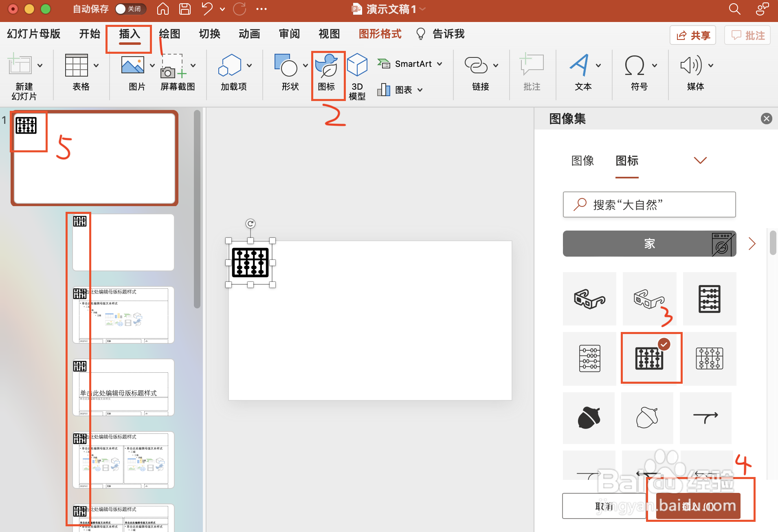Screen dimensions: 778x532
Task: Open the Screenshot dropdown arrow
Action: 193,65
